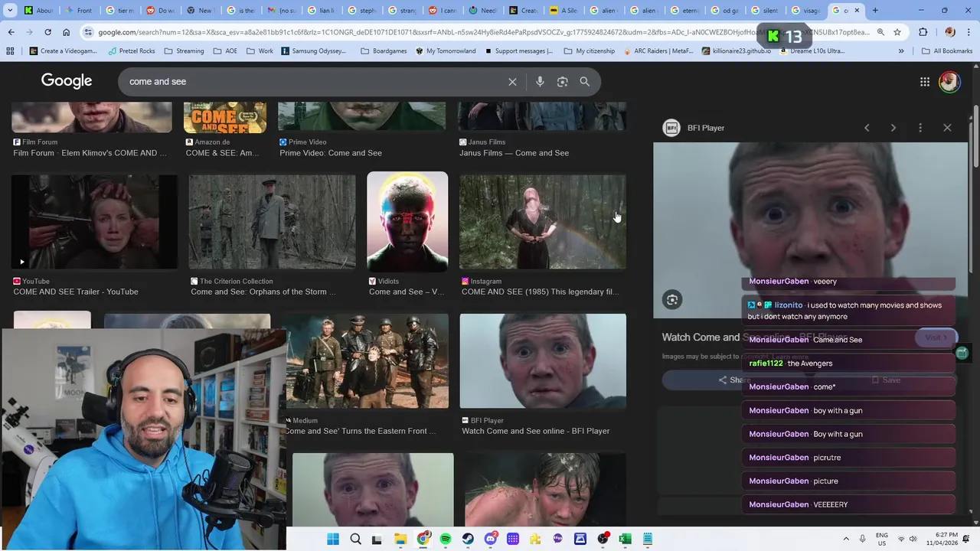Focus the "come and see" search field
980x551 pixels.
click(x=314, y=82)
